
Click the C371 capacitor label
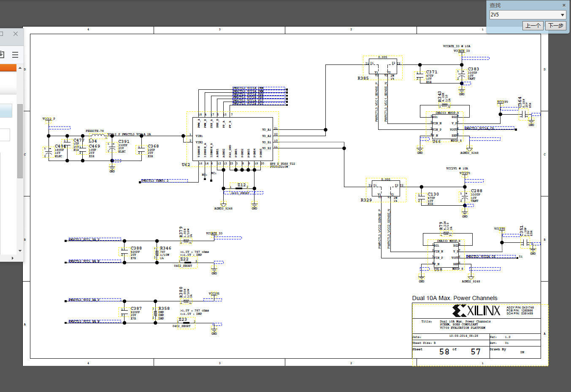coord(432,72)
